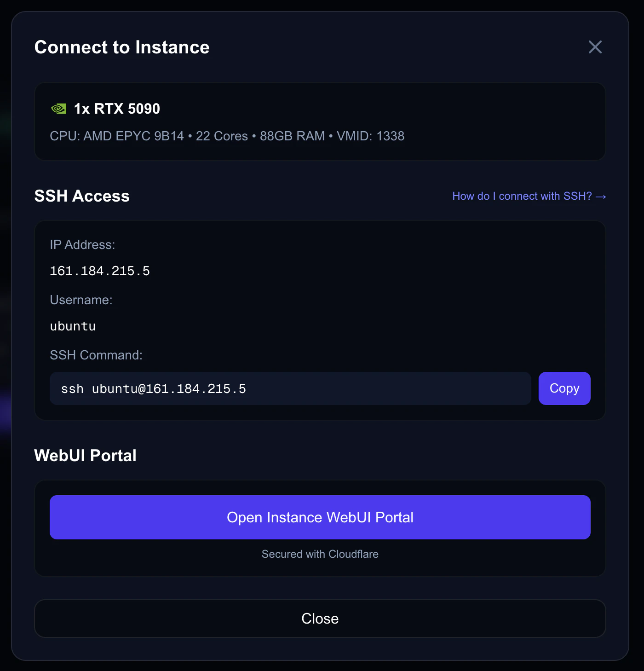Screen dimensions: 644x671
Task: Click the Connect to Instance title
Action: click(x=122, y=47)
